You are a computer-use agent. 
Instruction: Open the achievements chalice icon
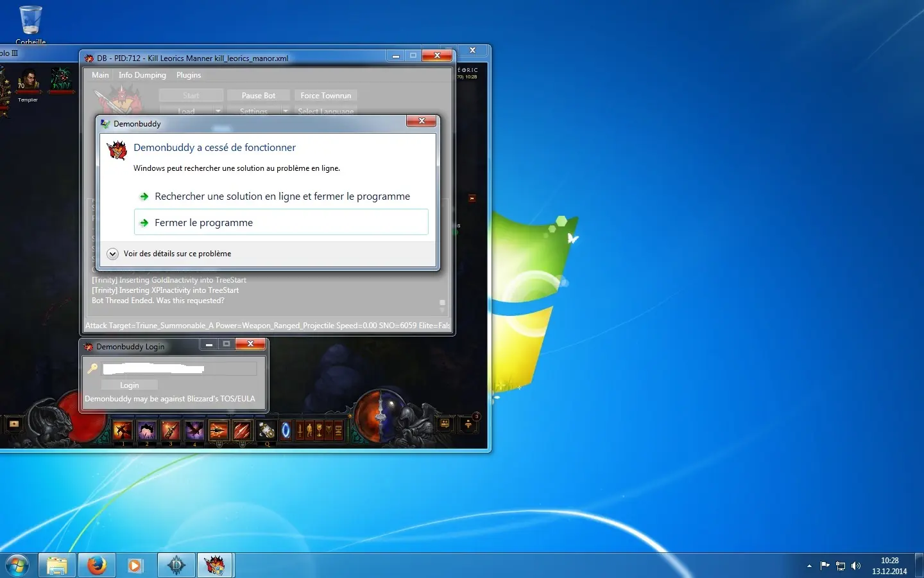(319, 430)
